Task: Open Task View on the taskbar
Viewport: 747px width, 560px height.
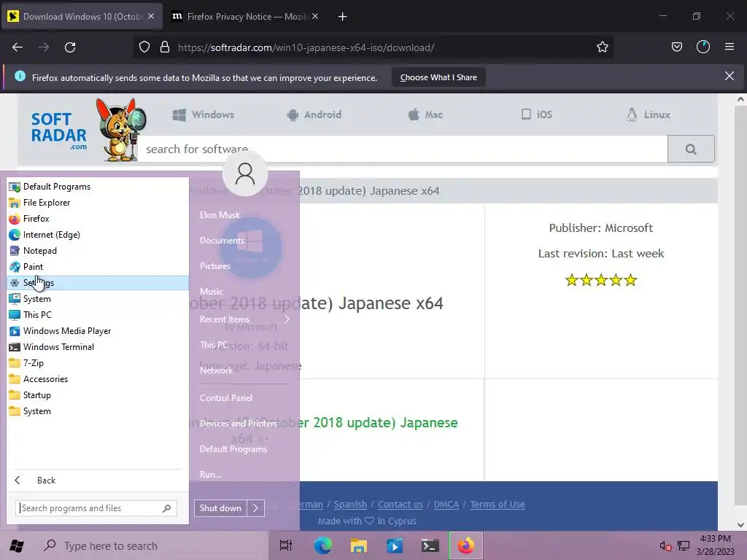Action: point(285,545)
